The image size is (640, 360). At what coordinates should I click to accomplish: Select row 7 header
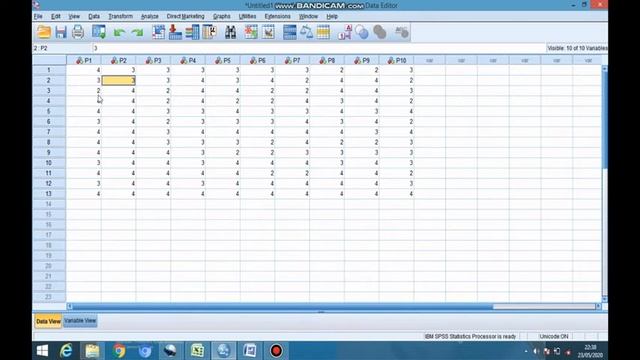49,132
